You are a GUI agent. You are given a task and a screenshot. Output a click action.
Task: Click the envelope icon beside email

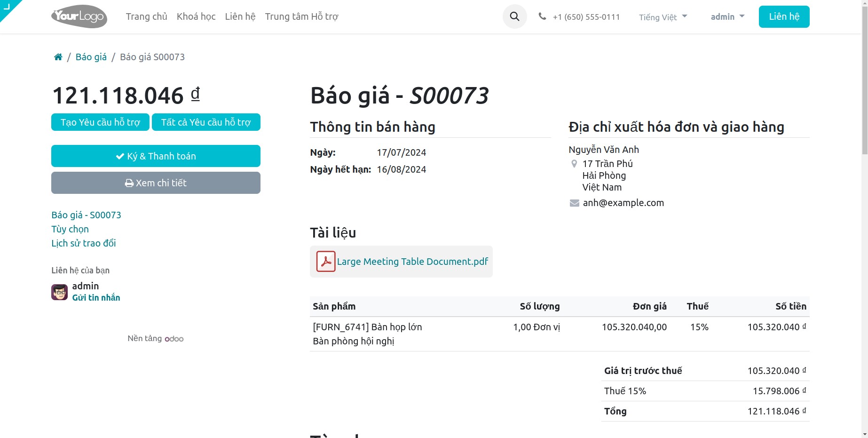574,203
